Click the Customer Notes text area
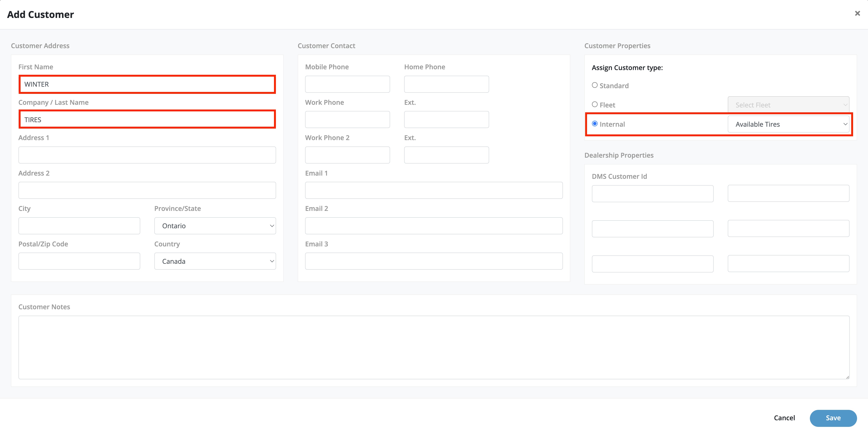Viewport: 868px width, 438px height. tap(434, 347)
